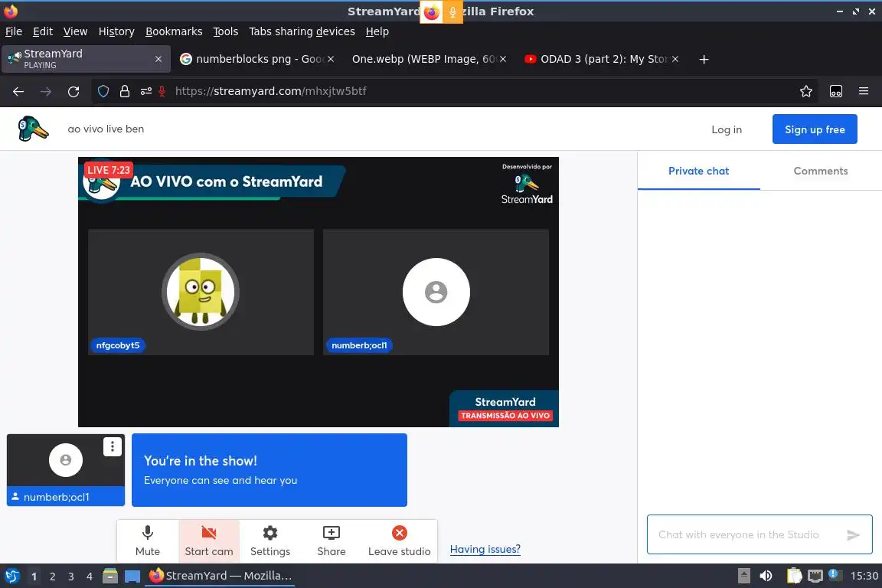882x588 pixels.
Task: Open the Bookmarks menu
Action: click(174, 31)
